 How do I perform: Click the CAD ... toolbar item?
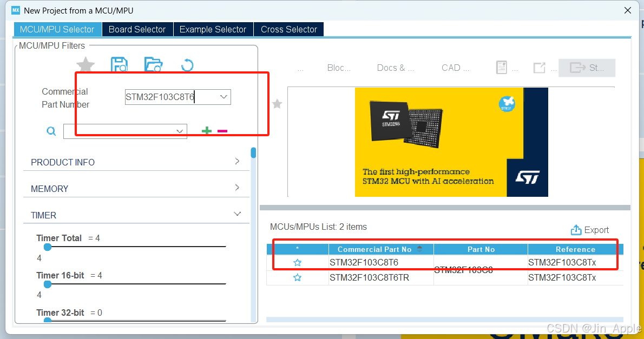[455, 68]
